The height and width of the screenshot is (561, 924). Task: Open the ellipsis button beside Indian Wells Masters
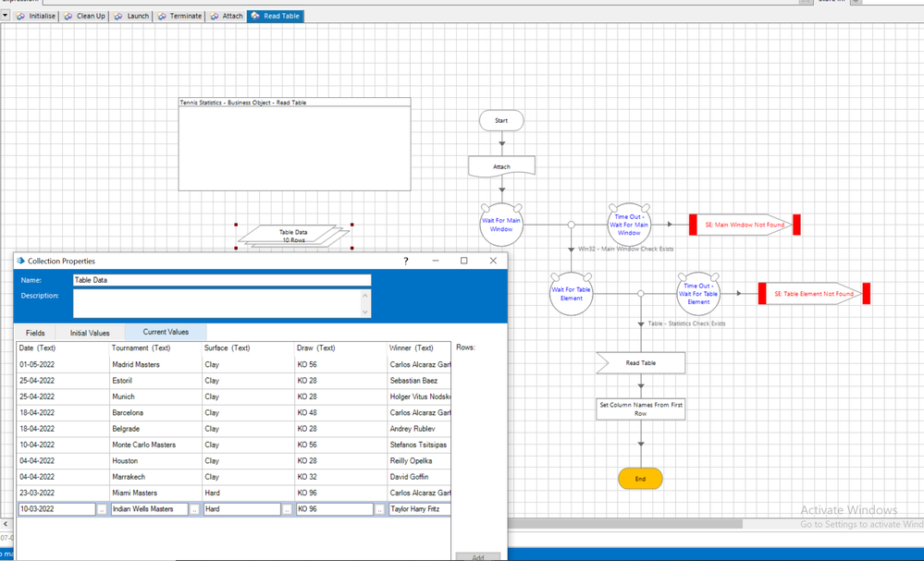[x=194, y=509]
